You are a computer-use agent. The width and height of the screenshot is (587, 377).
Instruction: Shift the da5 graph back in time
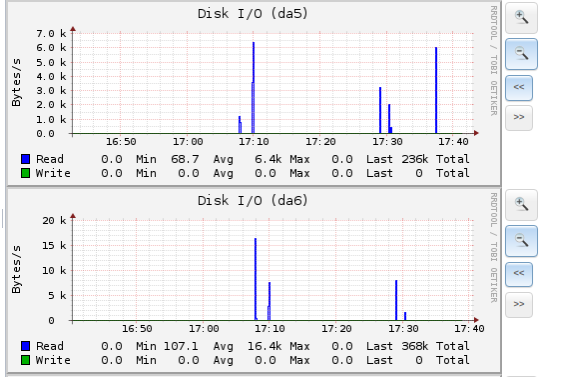(519, 88)
